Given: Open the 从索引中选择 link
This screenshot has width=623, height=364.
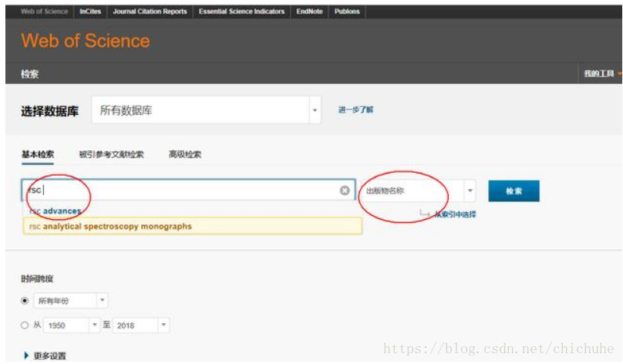Looking at the screenshot, I should pyautogui.click(x=455, y=214).
